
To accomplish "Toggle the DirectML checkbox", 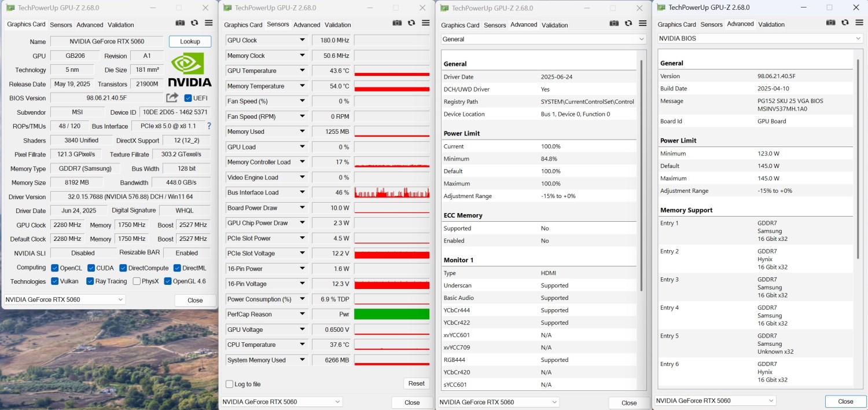I will click(177, 268).
